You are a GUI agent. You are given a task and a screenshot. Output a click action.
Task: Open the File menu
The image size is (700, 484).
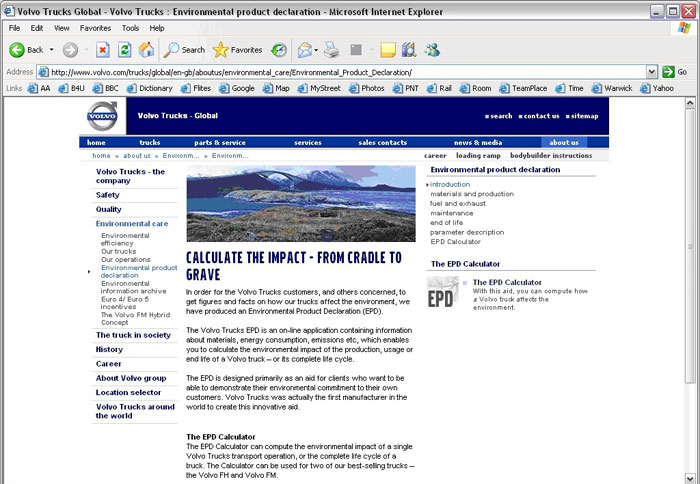click(x=14, y=28)
